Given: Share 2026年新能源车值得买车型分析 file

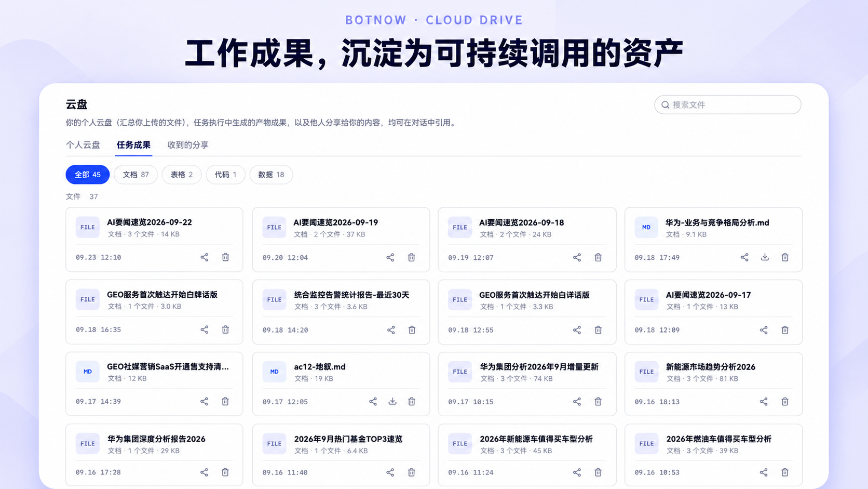Looking at the screenshot, I should [x=577, y=472].
